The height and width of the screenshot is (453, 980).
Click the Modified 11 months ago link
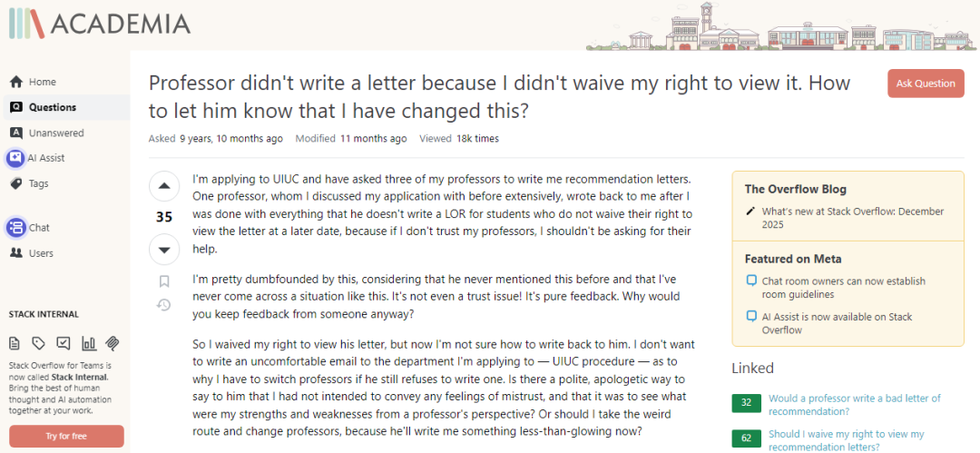pyautogui.click(x=373, y=139)
